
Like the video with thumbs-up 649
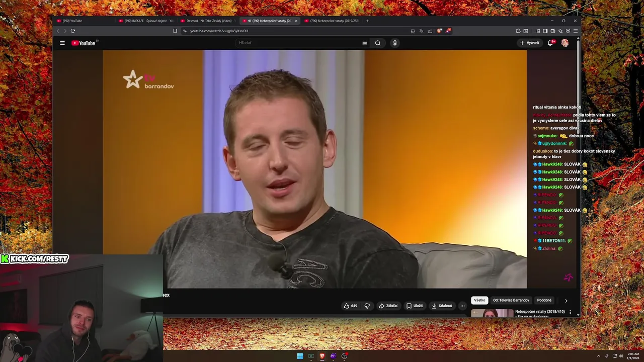pyautogui.click(x=350, y=306)
